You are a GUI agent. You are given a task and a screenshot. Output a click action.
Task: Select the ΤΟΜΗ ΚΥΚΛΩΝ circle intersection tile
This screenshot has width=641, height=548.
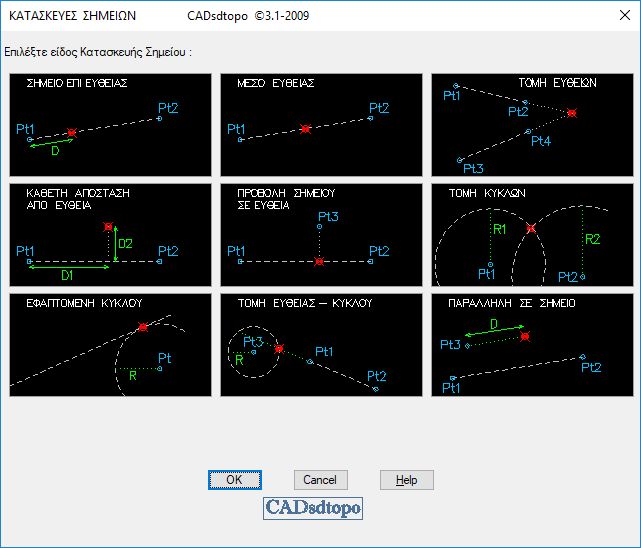point(532,235)
